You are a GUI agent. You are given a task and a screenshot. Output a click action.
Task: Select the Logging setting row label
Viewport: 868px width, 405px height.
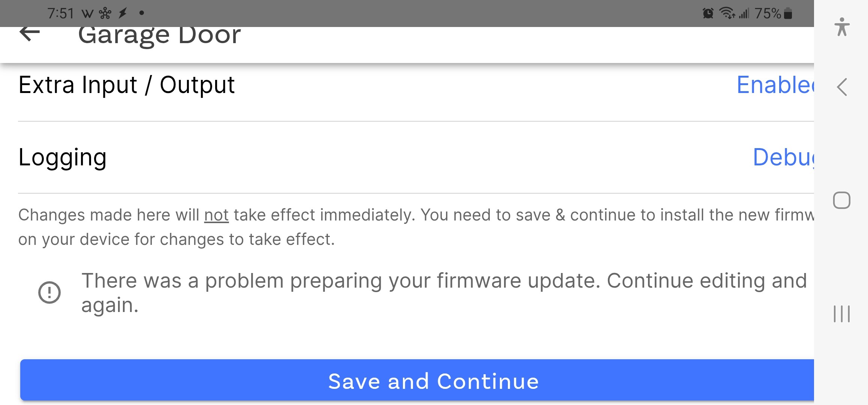(63, 157)
